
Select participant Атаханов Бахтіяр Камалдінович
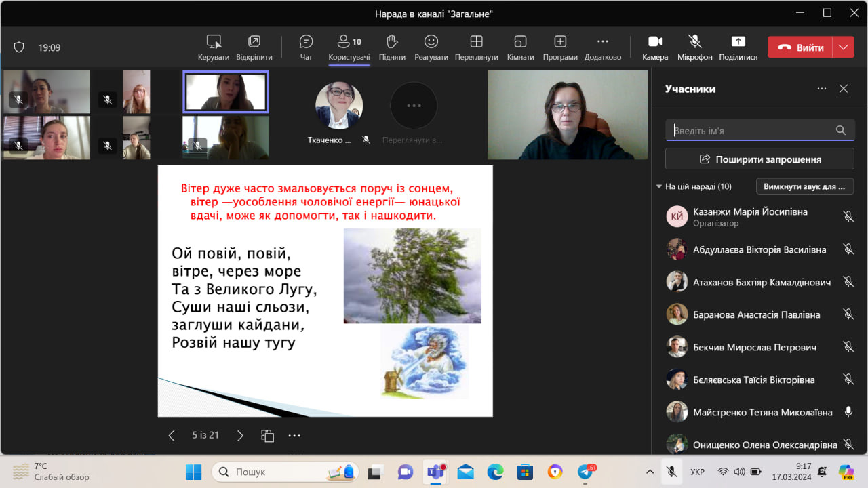click(759, 282)
